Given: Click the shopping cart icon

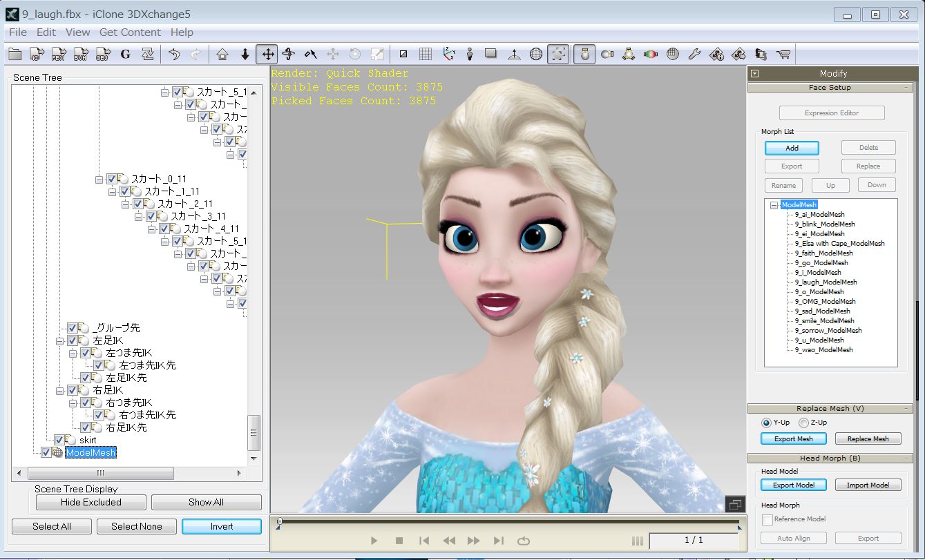Looking at the screenshot, I should (783, 54).
